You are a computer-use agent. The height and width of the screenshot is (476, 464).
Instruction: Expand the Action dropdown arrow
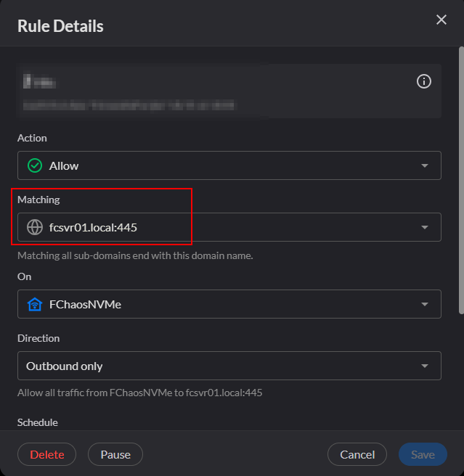425,165
